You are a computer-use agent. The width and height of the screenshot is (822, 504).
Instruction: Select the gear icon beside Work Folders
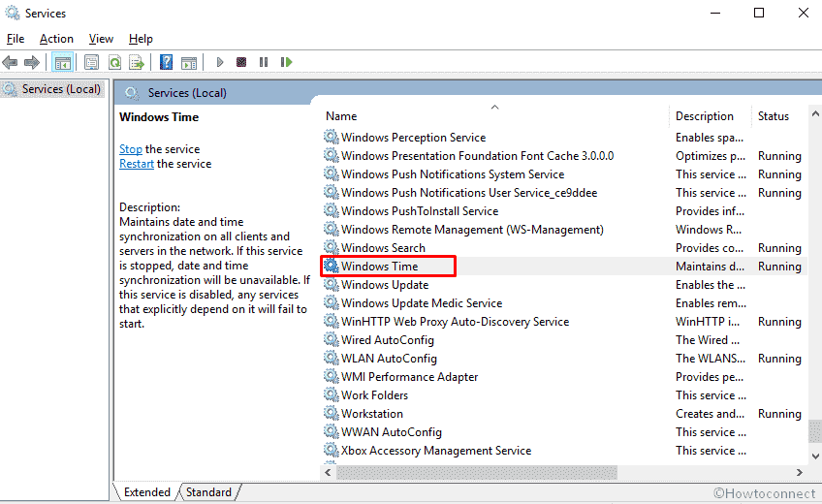tap(331, 395)
